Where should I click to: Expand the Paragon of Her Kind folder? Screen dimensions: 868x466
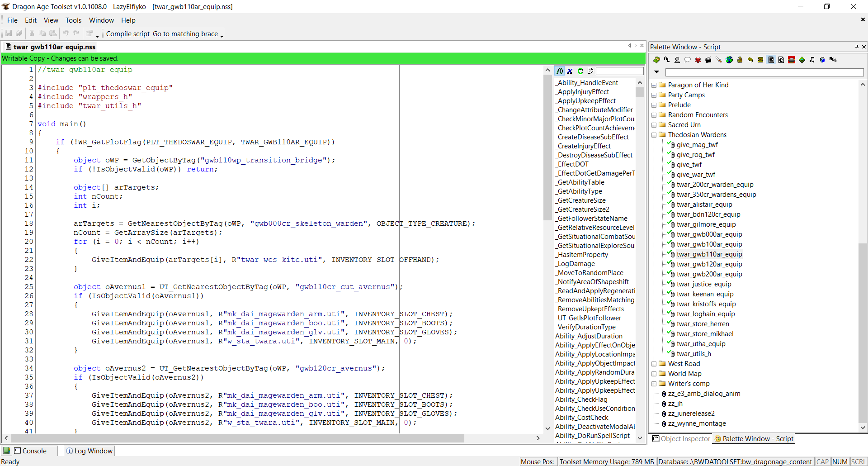coord(654,85)
